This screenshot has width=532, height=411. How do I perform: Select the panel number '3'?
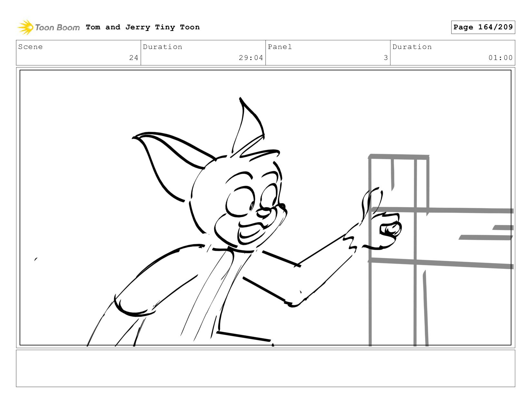point(386,58)
